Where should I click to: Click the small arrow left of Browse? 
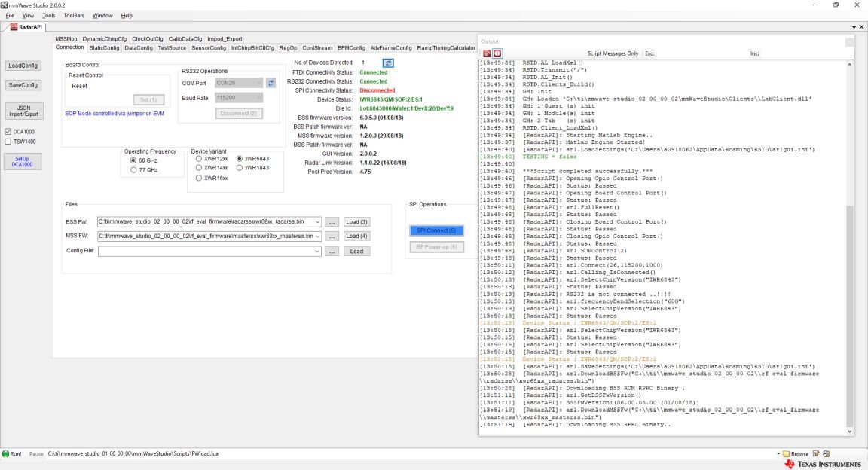[778, 454]
